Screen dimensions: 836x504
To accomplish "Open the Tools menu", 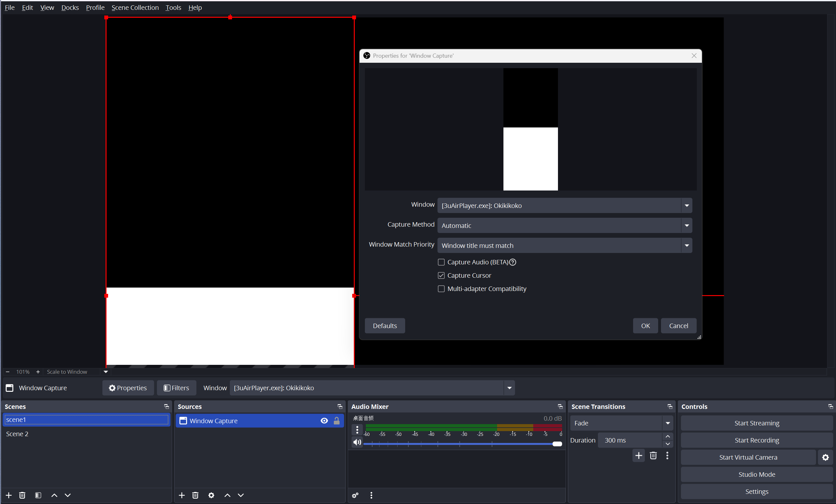I will point(173,7).
